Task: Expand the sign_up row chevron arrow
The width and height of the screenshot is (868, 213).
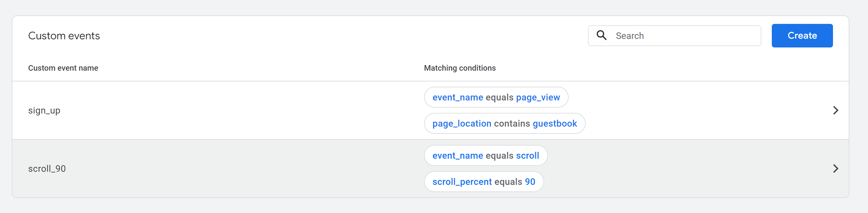Action: 835,110
